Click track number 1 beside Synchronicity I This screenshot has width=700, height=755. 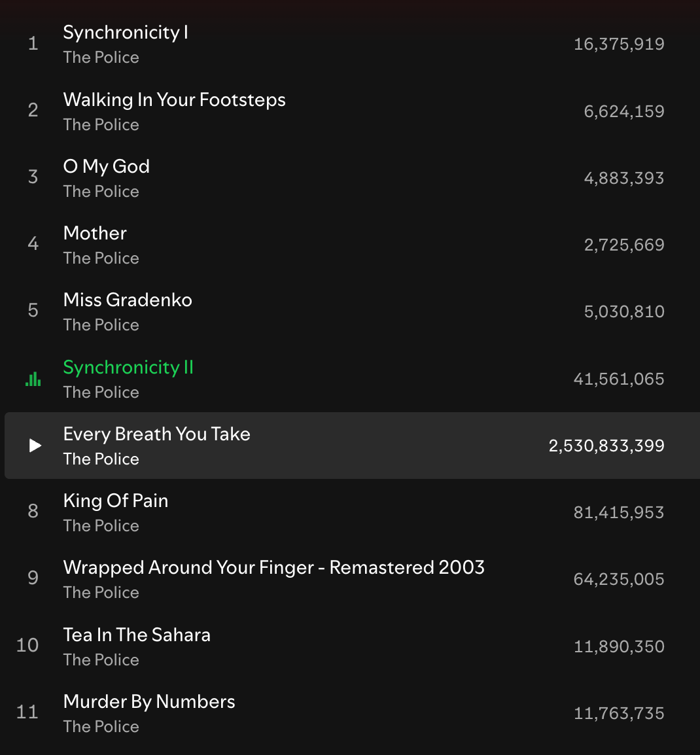pos(33,44)
